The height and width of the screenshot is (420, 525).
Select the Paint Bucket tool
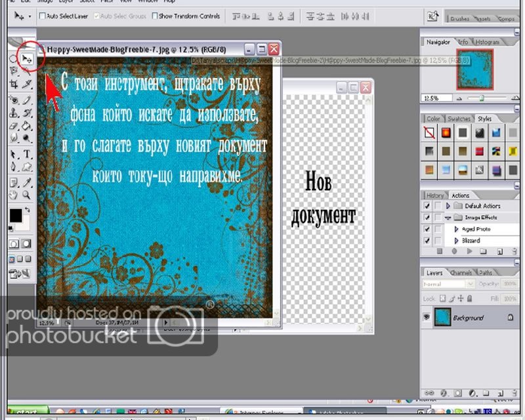point(27,125)
